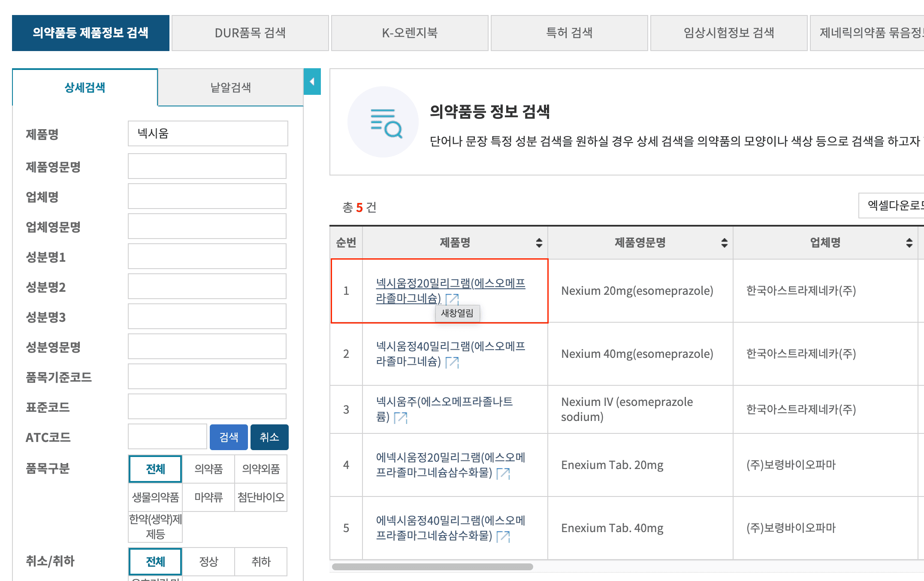Select 취하 status option
Viewport: 924px width, 581px height.
(261, 562)
